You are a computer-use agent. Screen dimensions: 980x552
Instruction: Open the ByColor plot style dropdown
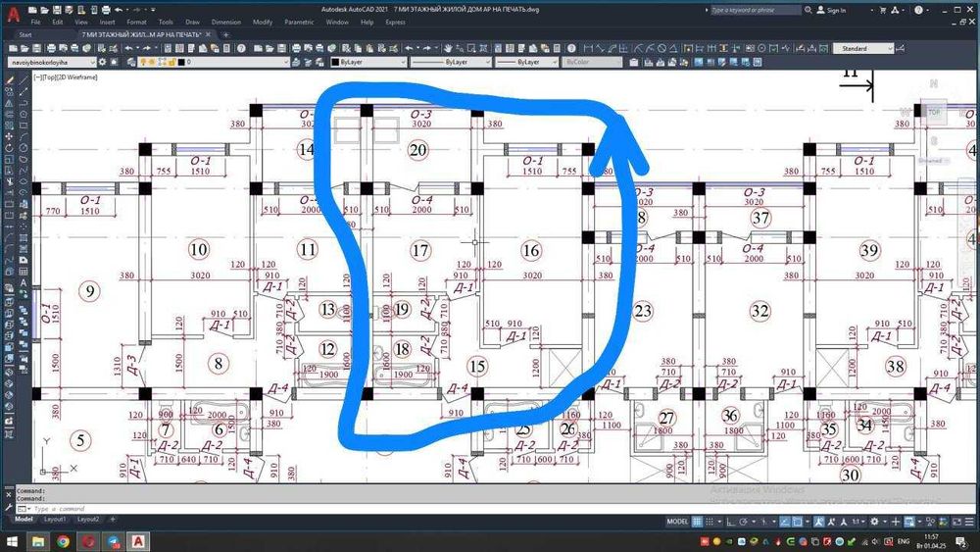592,62
